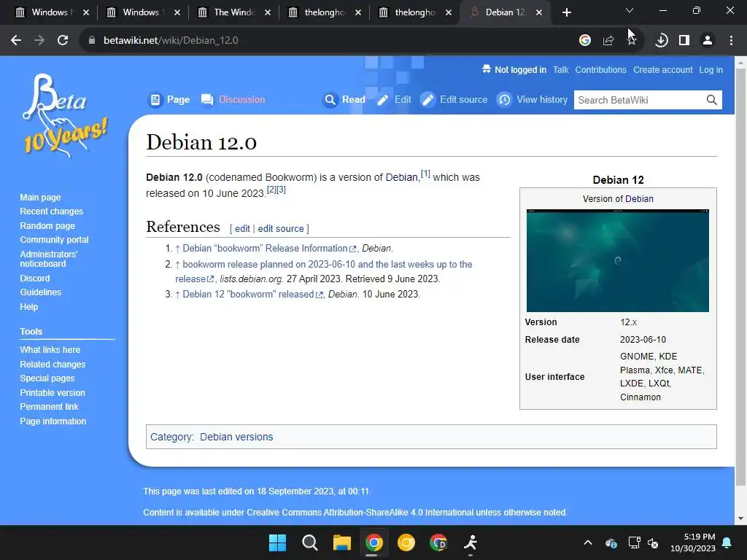Click footnote reference [1]
Viewport: 747px width, 560px height.
pyautogui.click(x=425, y=174)
